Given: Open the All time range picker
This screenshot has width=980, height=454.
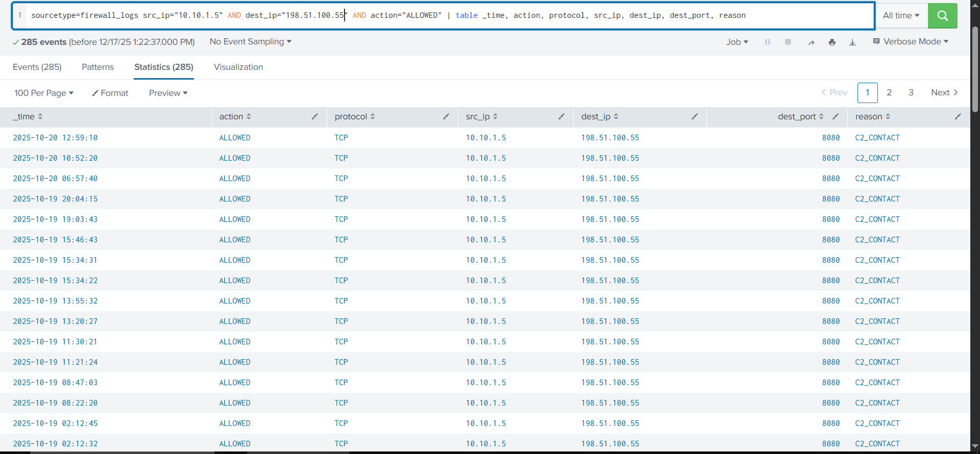Looking at the screenshot, I should 901,16.
